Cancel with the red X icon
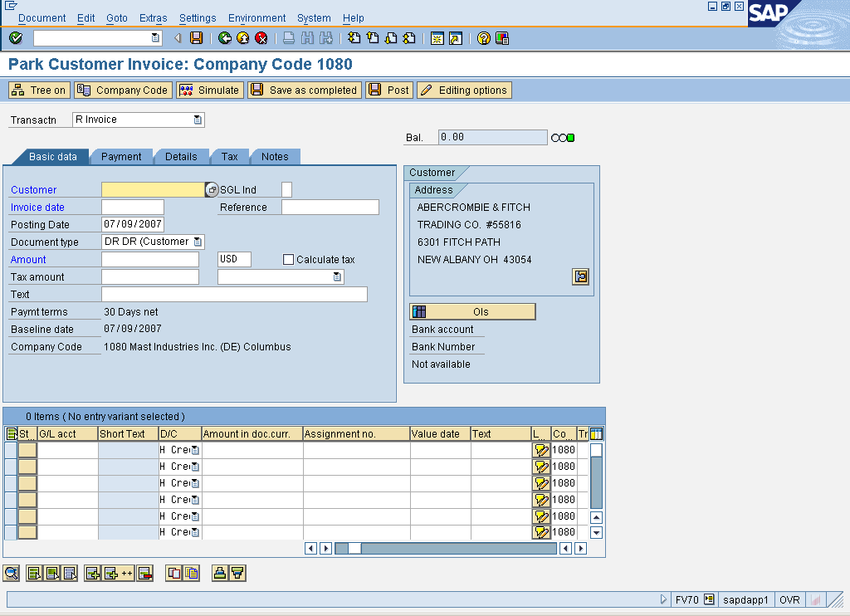The image size is (850, 616). [x=261, y=38]
